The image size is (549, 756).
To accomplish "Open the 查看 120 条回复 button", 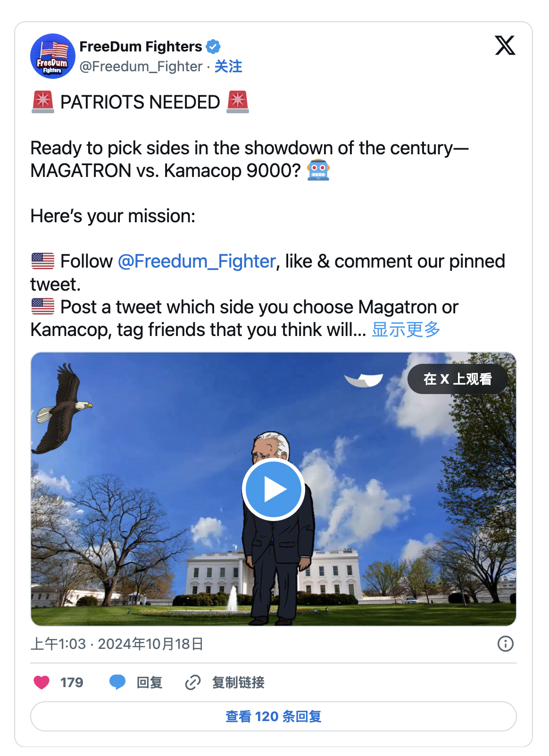I will [274, 716].
